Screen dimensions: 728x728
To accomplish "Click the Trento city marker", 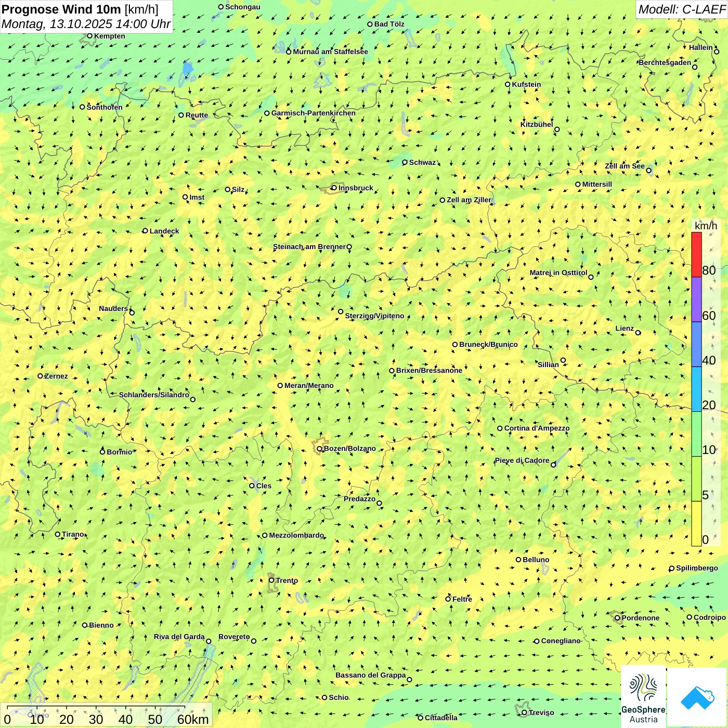I will (x=271, y=580).
